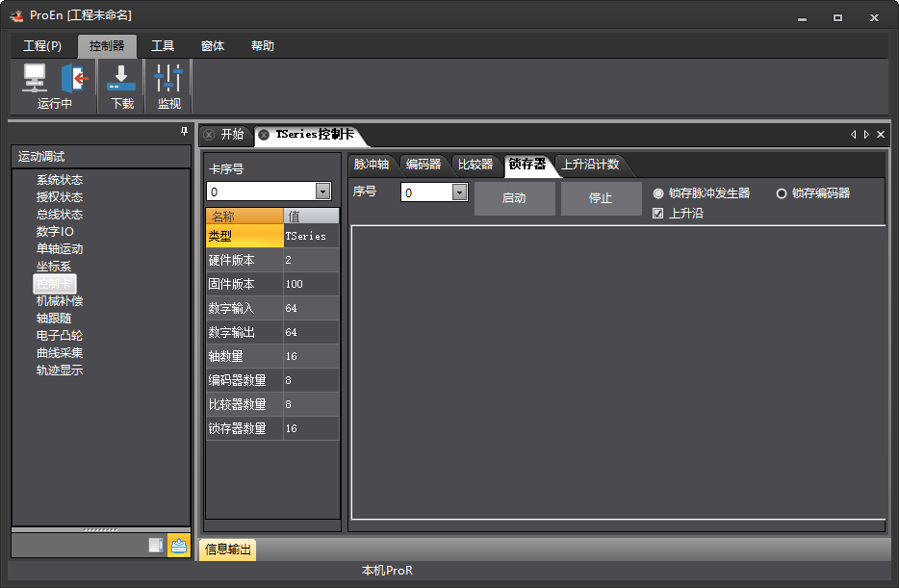Image resolution: width=899 pixels, height=588 pixels.
Task: Select the 数字输出 property row
Action: pos(272,332)
